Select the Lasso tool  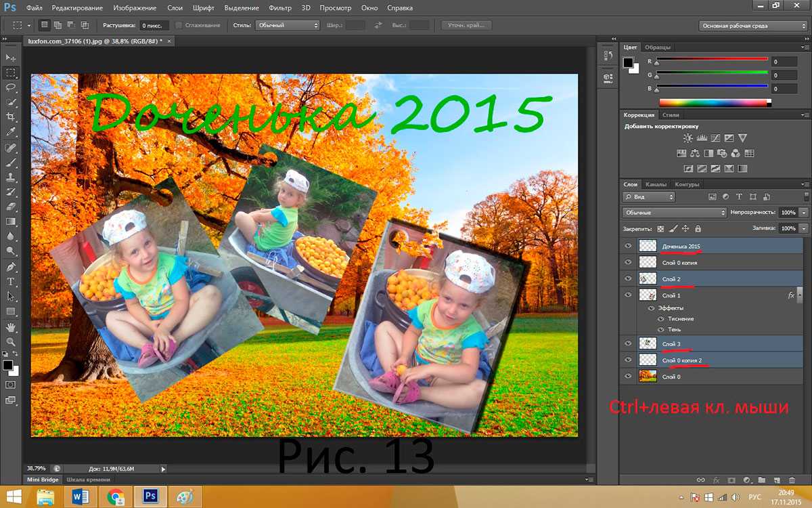(11, 87)
